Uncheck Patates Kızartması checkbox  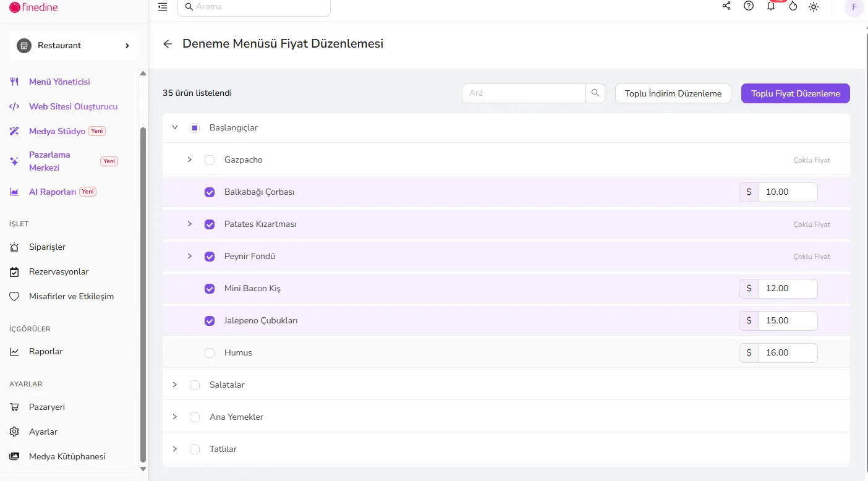click(210, 224)
